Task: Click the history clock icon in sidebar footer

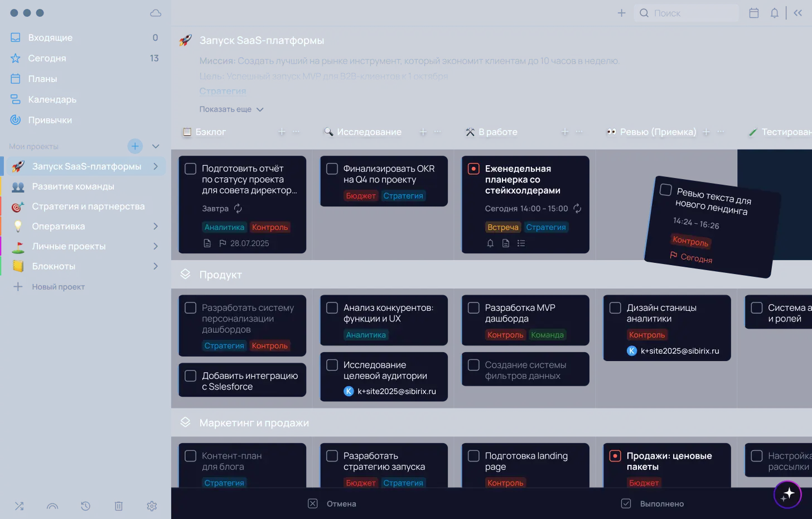Action: point(85,506)
